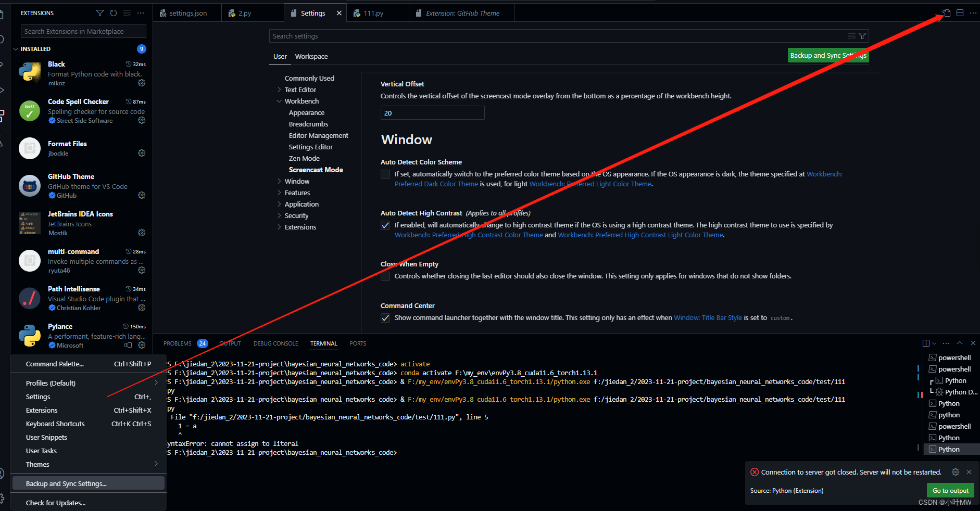Open the GitHub Theme extension gear icon
The width and height of the screenshot is (980, 511).
[x=142, y=195]
